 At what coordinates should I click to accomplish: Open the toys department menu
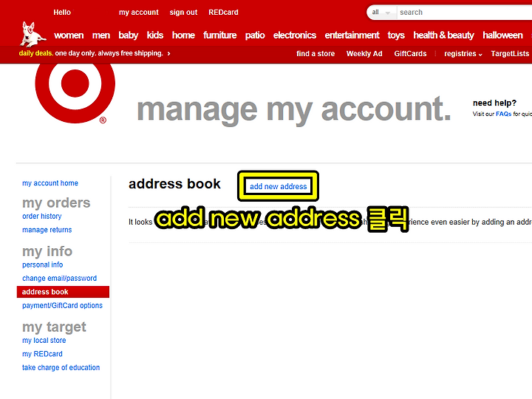point(396,35)
